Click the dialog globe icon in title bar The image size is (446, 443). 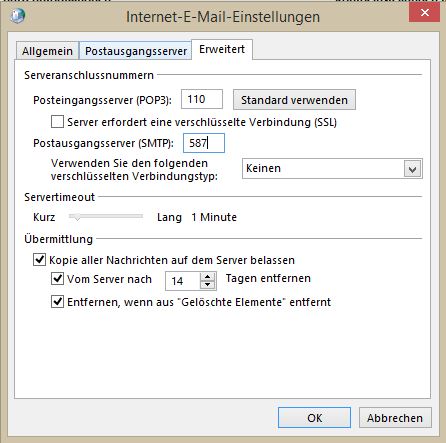pos(17,16)
